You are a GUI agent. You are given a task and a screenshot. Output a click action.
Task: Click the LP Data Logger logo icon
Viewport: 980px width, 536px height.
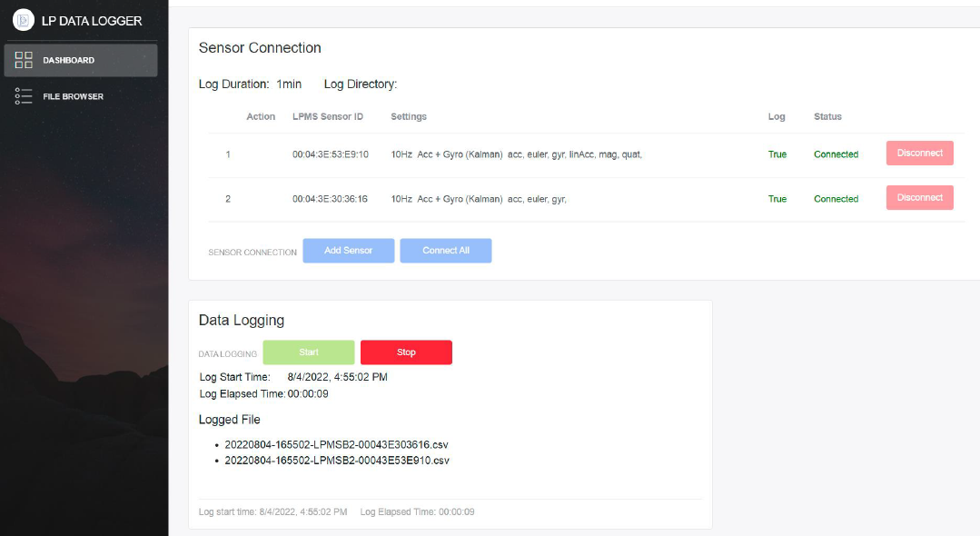pos(24,20)
